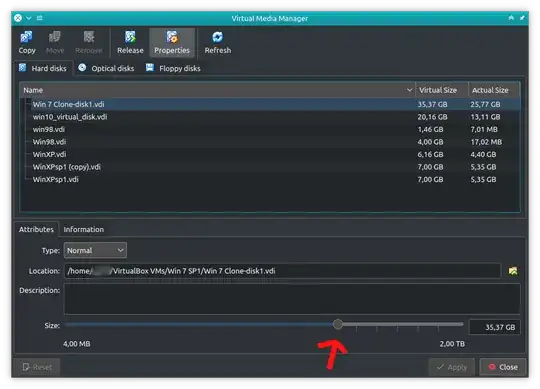Select win10_virtual_disk.vdi in the list
This screenshot has width=540, height=389.
click(x=270, y=117)
